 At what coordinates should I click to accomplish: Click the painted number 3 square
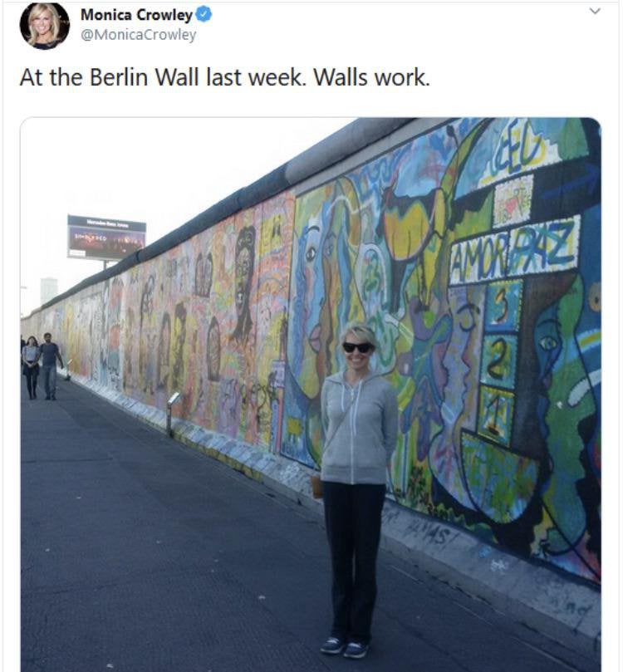504,306
